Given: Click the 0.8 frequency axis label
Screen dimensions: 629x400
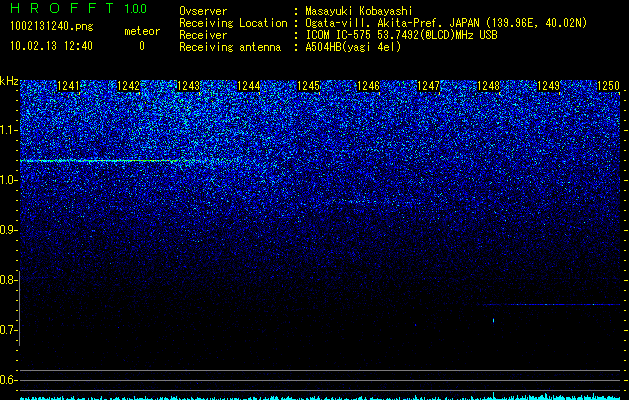Looking at the screenshot, I should [x=8, y=280].
